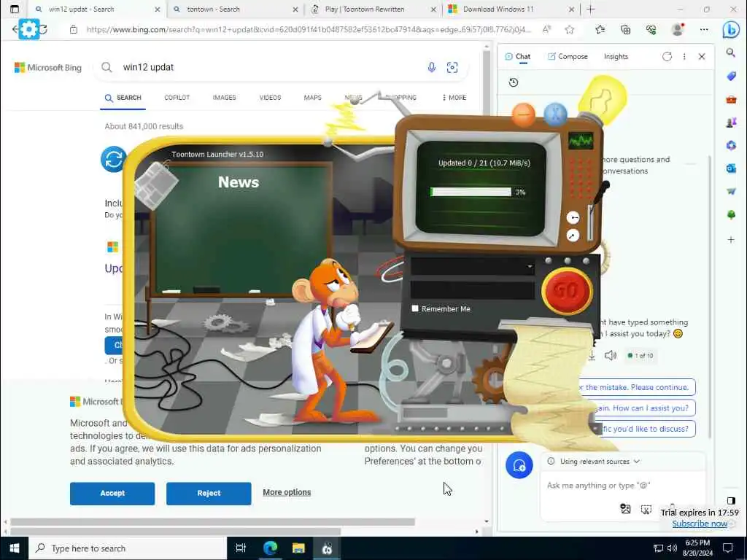The width and height of the screenshot is (747, 560).
Task: Open the newspaper icon beside the News board
Action: [155, 184]
